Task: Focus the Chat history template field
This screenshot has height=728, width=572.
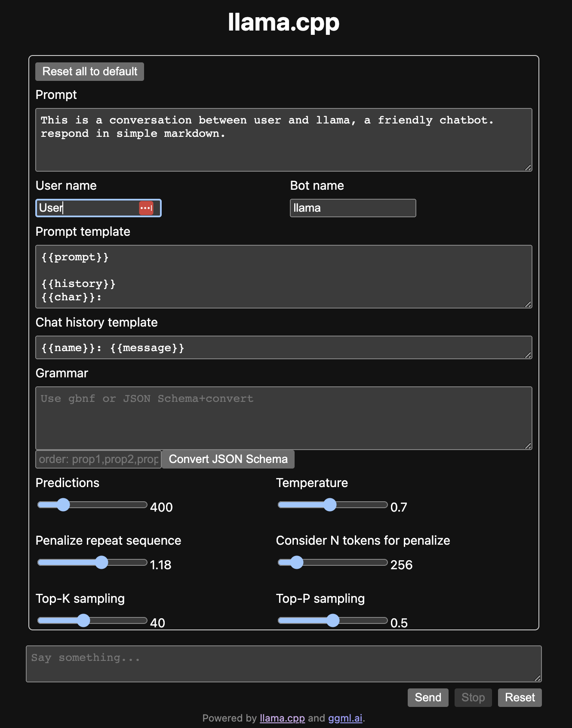Action: [284, 347]
